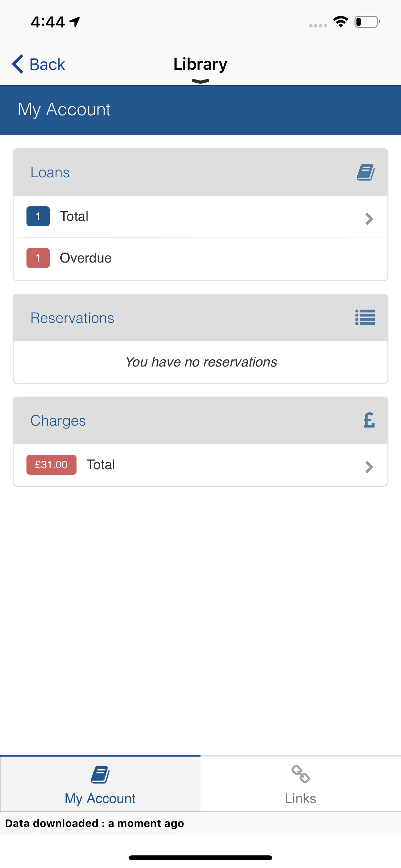Screen dimensions: 401x868
Task: Tap the book icon above My Account tab
Action: coord(100,775)
